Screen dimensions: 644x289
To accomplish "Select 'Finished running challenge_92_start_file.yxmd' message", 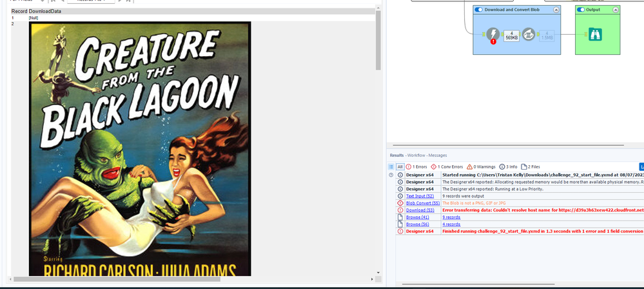I will (543, 231).
